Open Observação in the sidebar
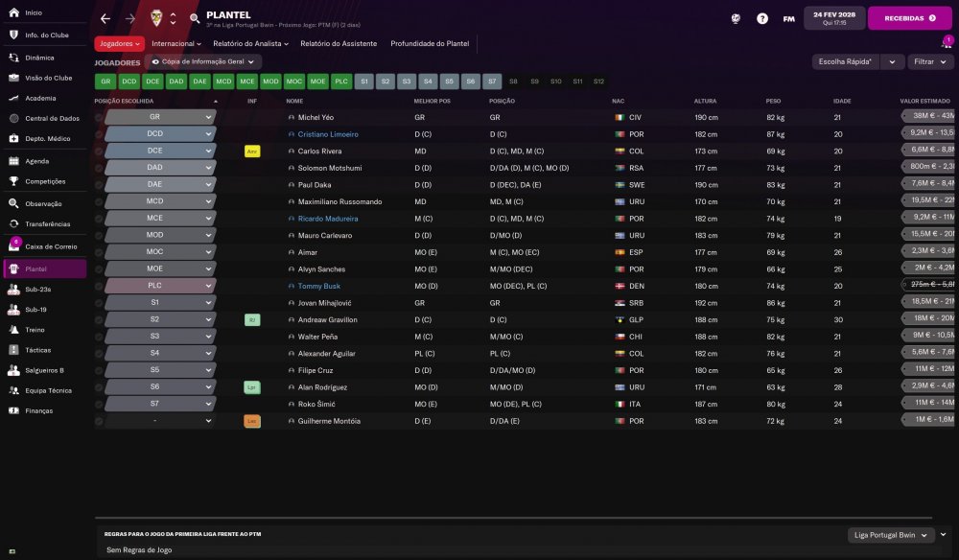Image resolution: width=959 pixels, height=560 pixels. click(43, 203)
